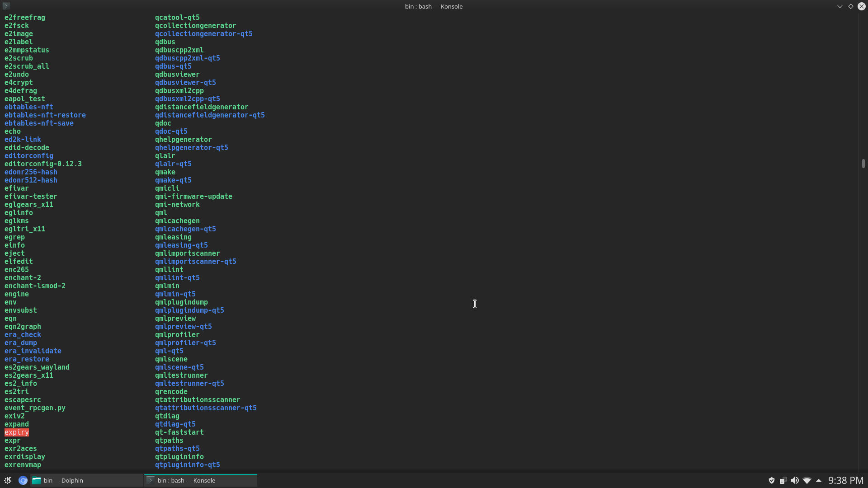The width and height of the screenshot is (868, 488).
Task: Click the qmlscene-qt5 entry
Action: [179, 367]
